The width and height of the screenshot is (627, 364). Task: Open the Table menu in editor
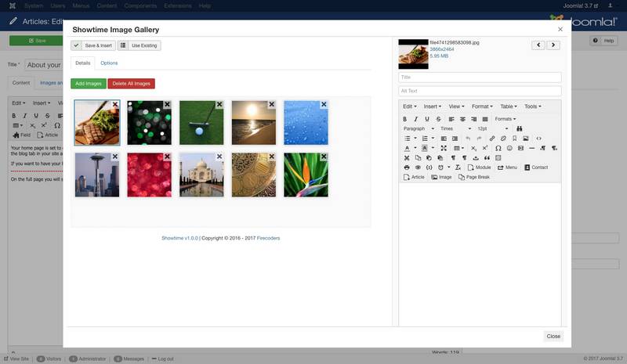point(509,106)
